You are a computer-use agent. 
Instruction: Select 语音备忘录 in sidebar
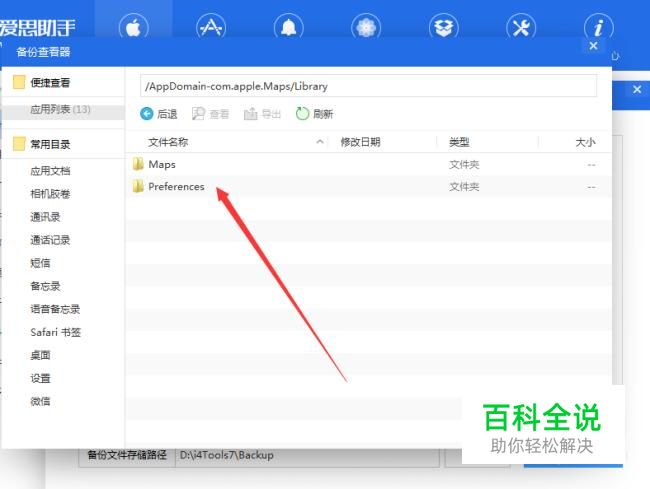[55, 309]
